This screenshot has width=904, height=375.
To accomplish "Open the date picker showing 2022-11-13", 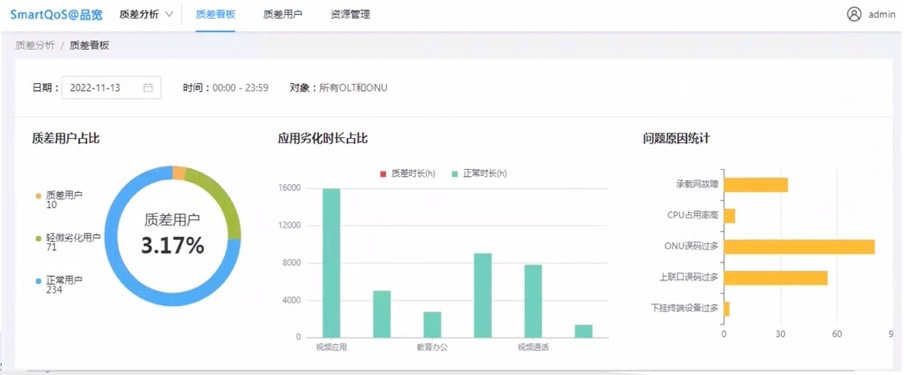I will pyautogui.click(x=111, y=88).
